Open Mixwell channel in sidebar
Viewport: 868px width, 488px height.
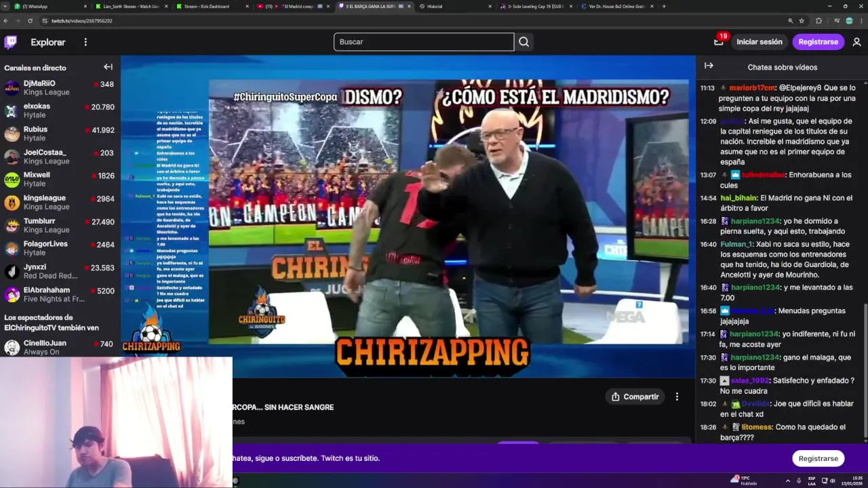click(60, 179)
